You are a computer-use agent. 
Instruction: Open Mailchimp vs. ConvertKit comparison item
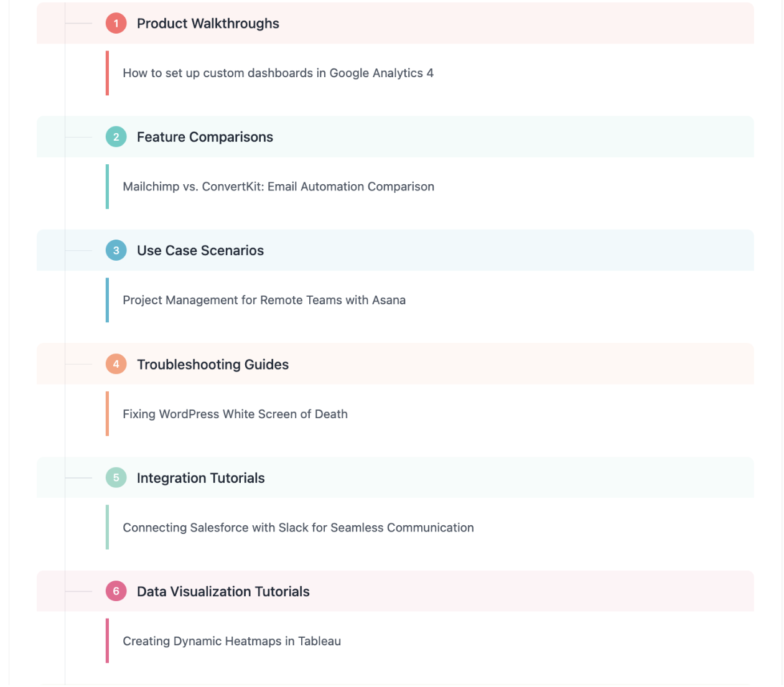pyautogui.click(x=278, y=187)
